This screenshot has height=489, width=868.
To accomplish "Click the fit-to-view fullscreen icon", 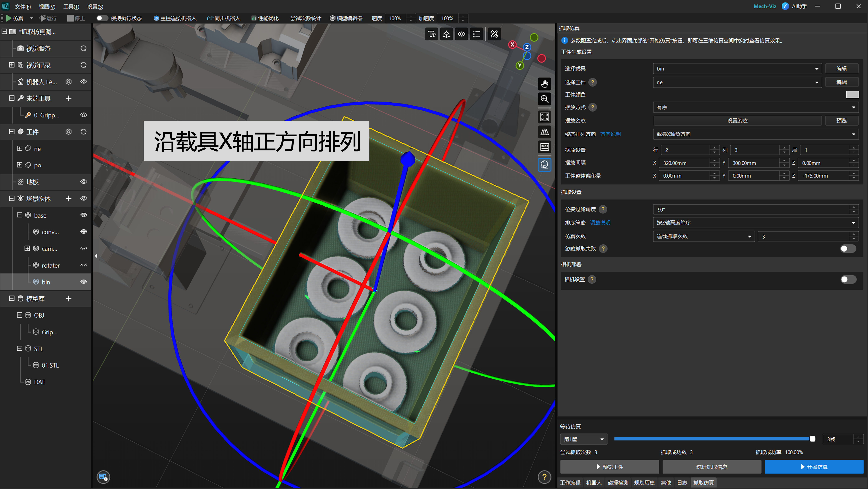I will 544,117.
